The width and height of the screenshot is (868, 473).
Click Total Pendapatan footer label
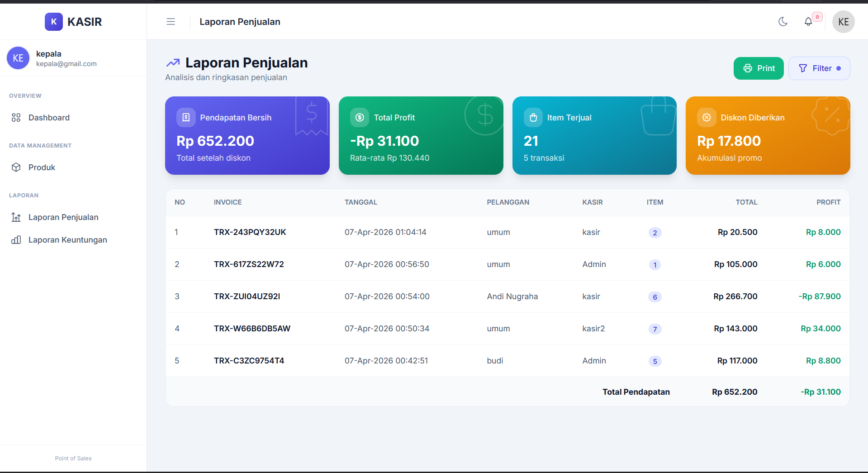tap(636, 392)
